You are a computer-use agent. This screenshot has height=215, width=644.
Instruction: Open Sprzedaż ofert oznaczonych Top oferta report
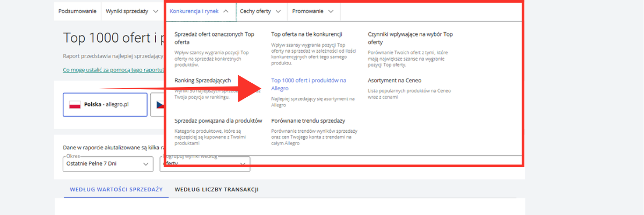click(x=215, y=38)
